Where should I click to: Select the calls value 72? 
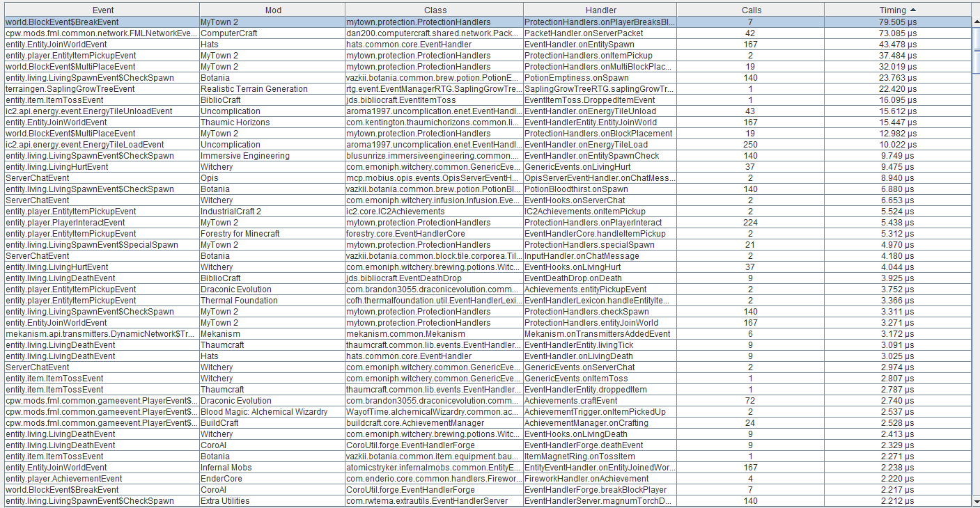click(751, 401)
